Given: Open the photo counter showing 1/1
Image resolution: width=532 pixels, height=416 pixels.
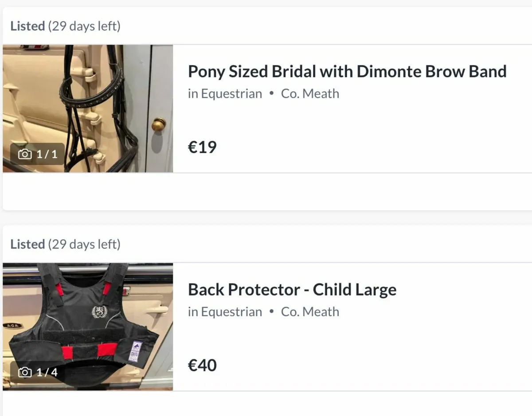Looking at the screenshot, I should click(35, 153).
